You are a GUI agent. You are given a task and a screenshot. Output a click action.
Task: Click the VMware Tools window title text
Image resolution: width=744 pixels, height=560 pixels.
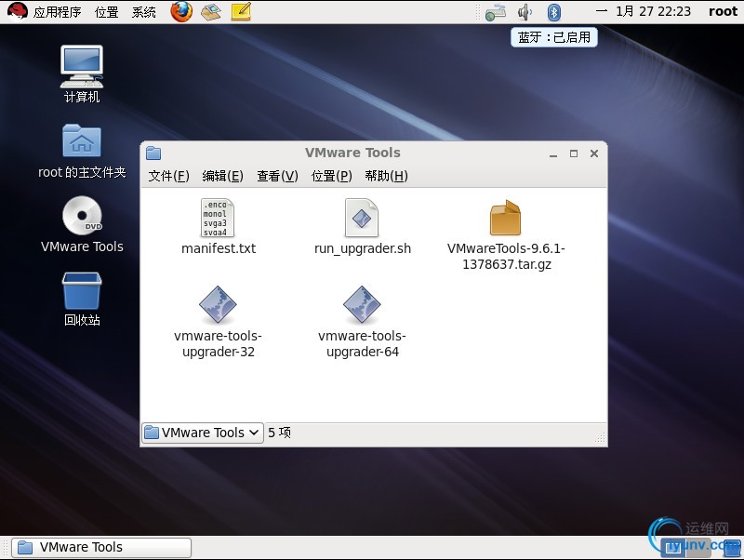352,153
